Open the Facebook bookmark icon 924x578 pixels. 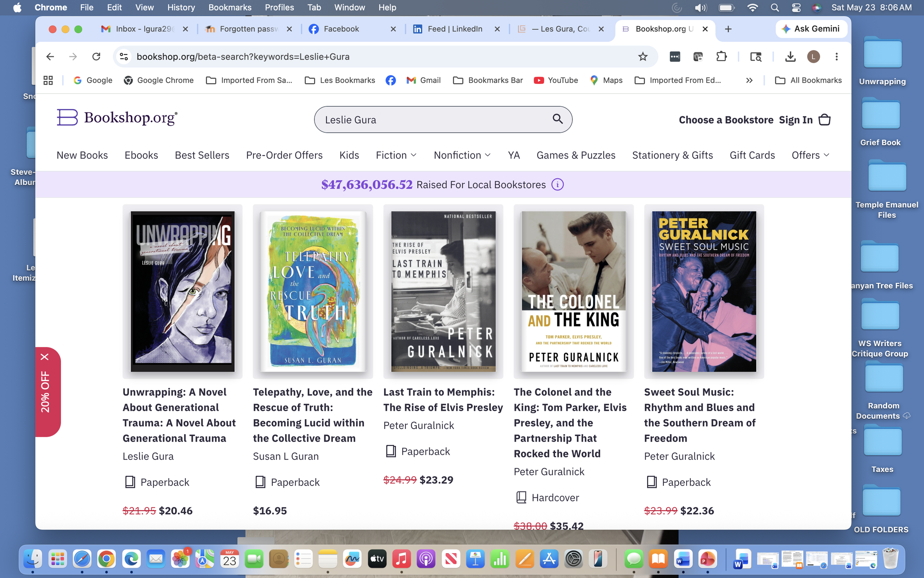coord(390,80)
